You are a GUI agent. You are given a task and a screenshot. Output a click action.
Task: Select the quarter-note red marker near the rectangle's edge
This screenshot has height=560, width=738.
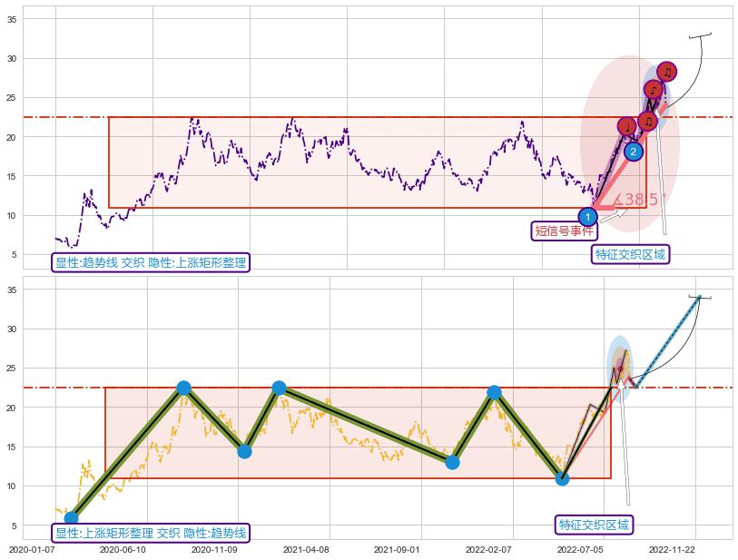(x=626, y=126)
